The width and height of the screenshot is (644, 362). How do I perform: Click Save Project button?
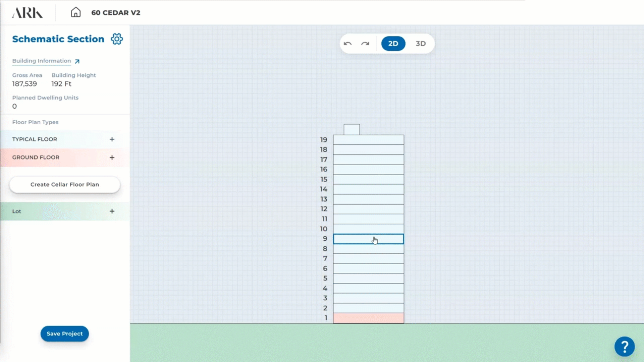click(65, 334)
